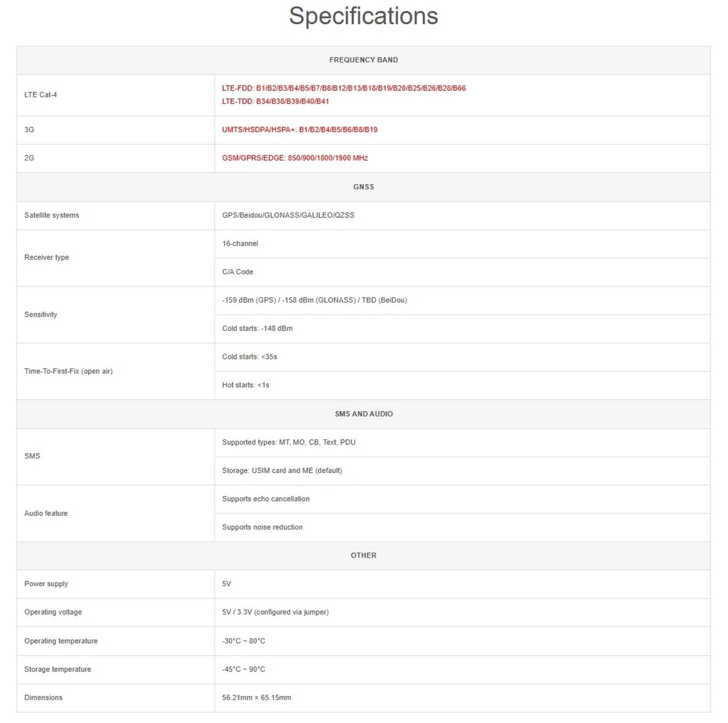Screen dimensions: 728x723
Task: Select the Hot starts: <1s cell
Action: point(246,385)
